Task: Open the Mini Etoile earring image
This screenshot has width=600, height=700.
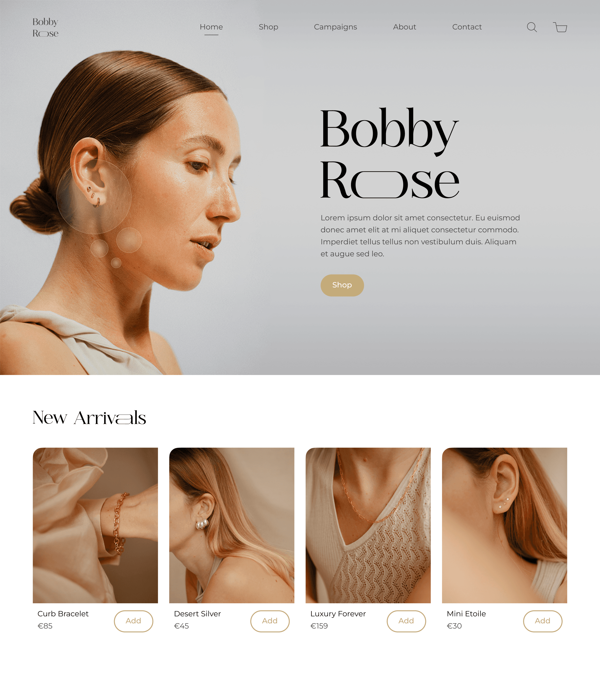Action: pos(504,525)
